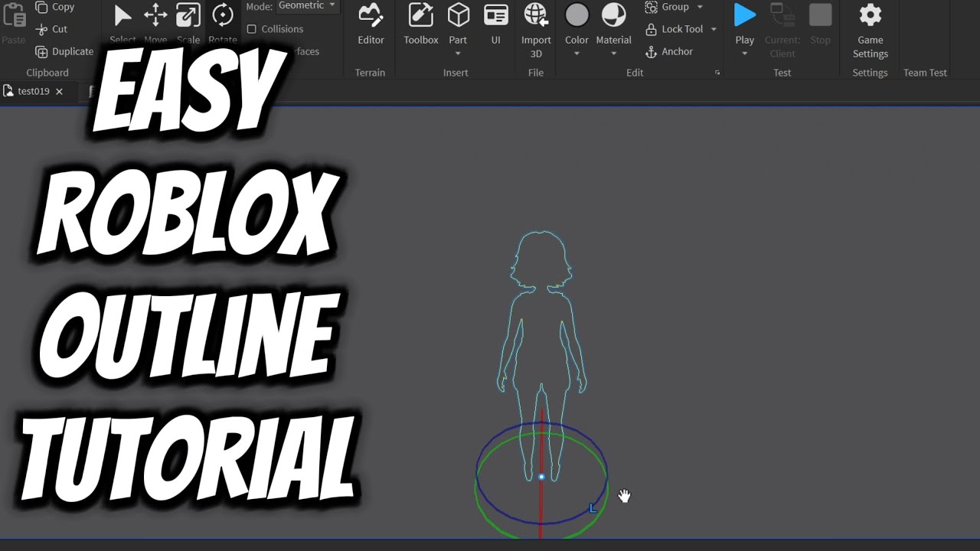Viewport: 980px width, 551px height.
Task: Open Team Test options
Action: (925, 72)
